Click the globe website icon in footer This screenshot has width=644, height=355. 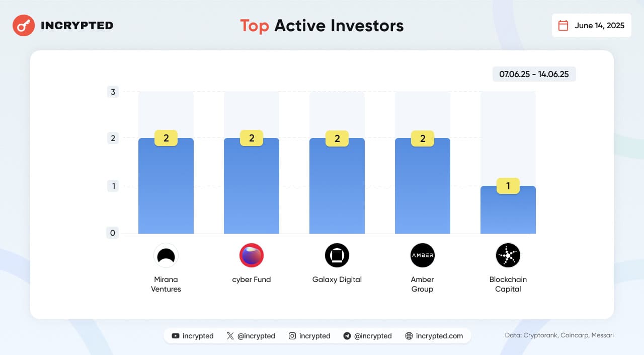(409, 336)
